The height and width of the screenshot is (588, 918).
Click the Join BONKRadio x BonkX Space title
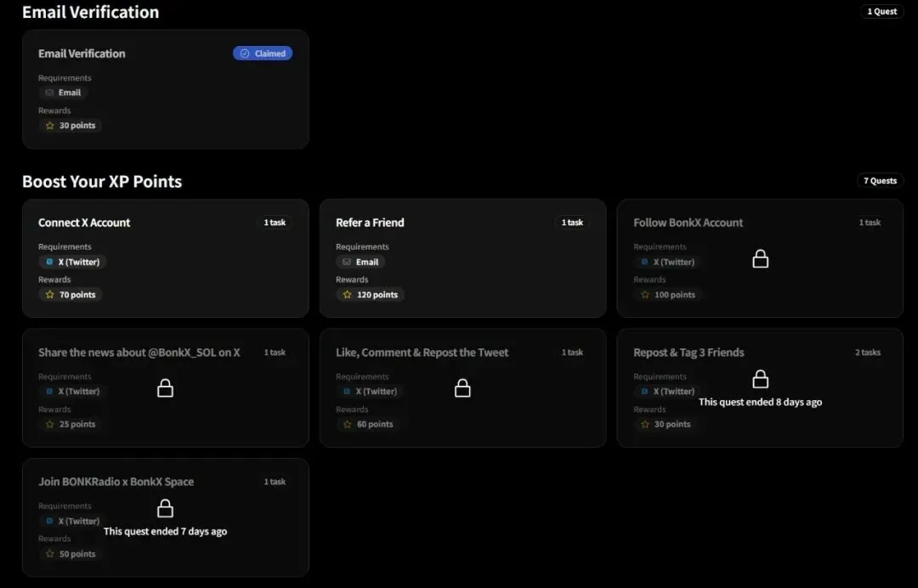point(116,482)
